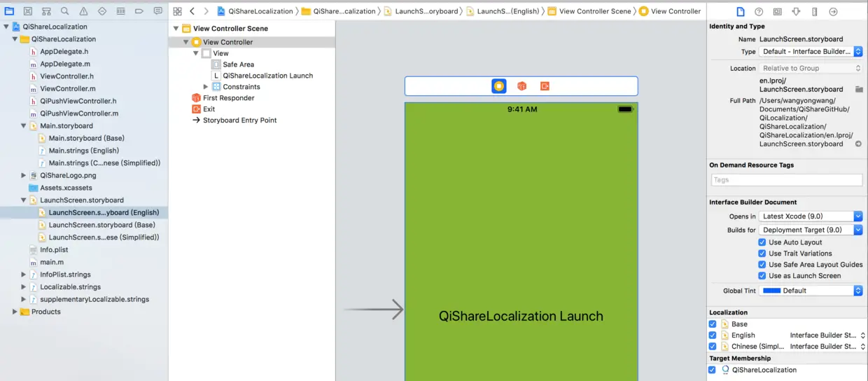The width and height of the screenshot is (868, 381).
Task: Toggle Use Auto Layout checkbox
Action: pyautogui.click(x=762, y=242)
